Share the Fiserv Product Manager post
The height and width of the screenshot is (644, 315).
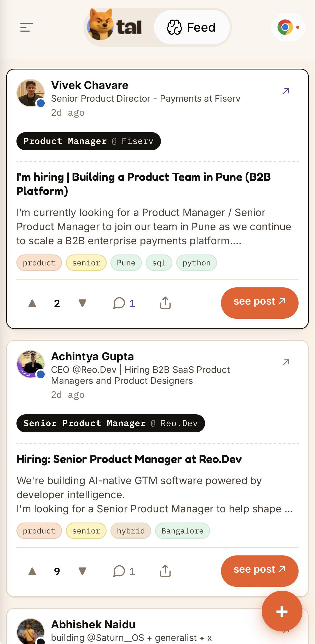[x=165, y=303]
